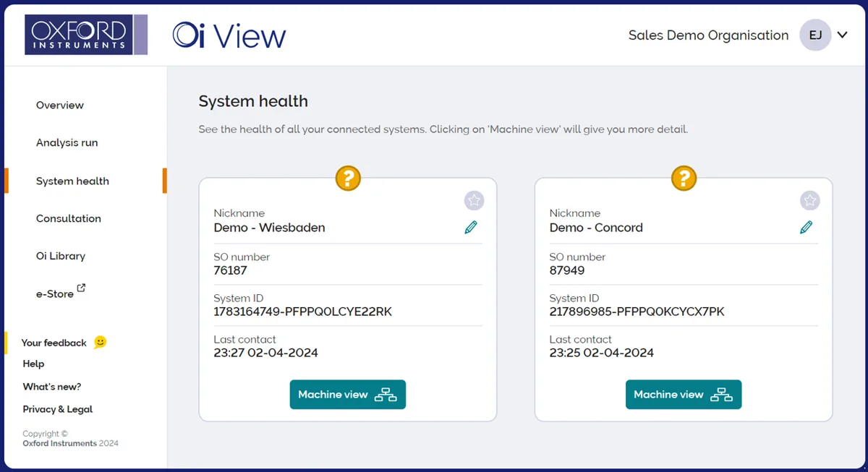
Task: Open Oi Library from the sidebar
Action: [61, 256]
